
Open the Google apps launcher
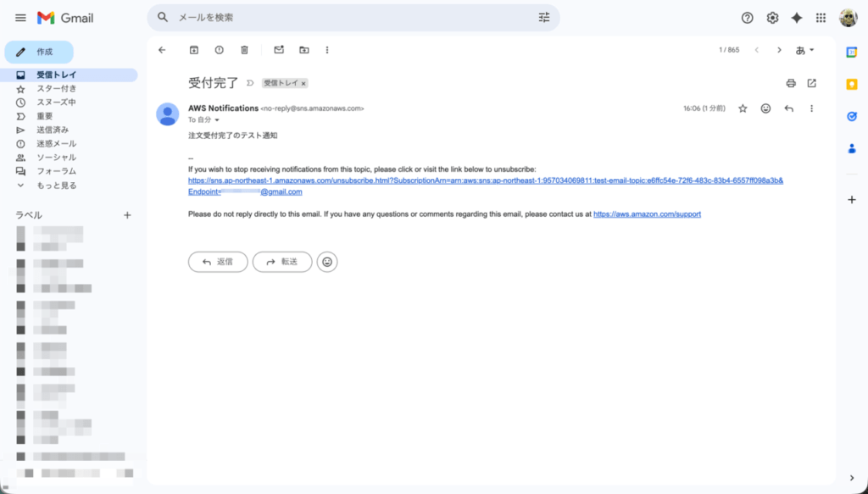[x=819, y=17]
